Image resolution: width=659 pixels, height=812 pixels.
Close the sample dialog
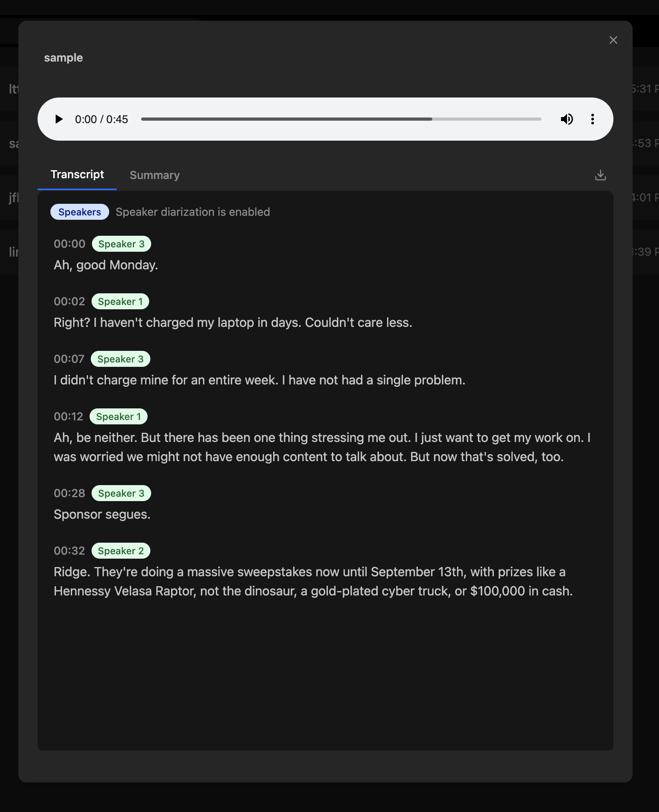tap(613, 40)
